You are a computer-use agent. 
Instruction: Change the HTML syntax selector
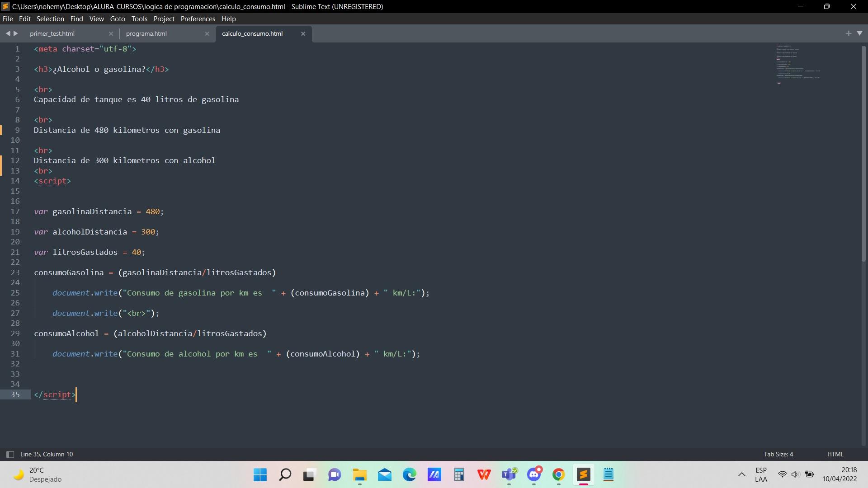[x=835, y=455]
